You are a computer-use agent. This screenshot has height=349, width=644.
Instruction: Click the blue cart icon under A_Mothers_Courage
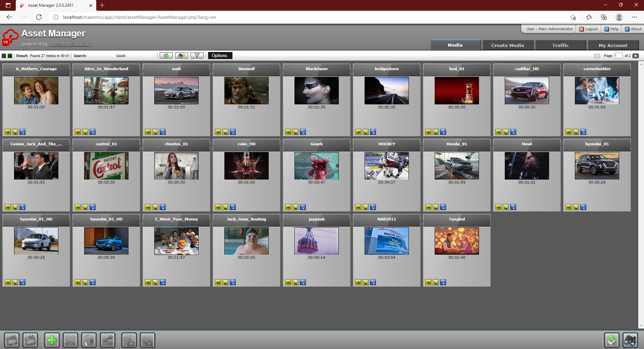(22, 132)
